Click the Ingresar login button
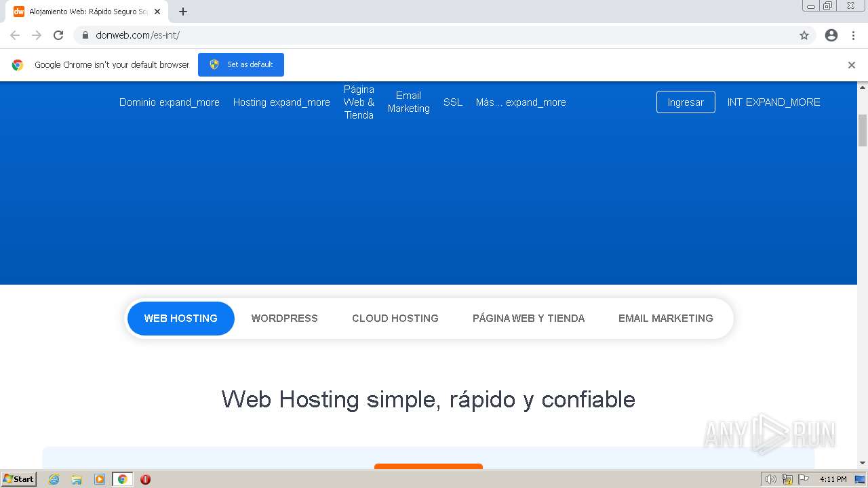This screenshot has height=488, width=868. 686,102
